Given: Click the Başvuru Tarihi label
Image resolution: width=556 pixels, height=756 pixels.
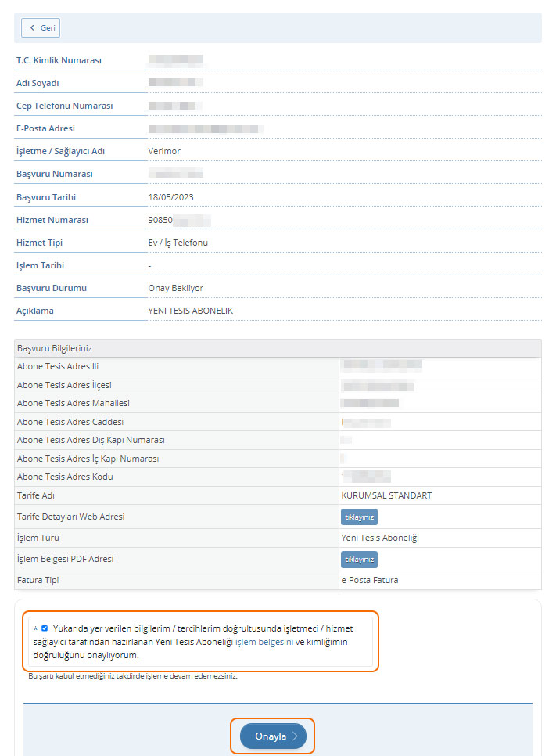Looking at the screenshot, I should (46, 197).
